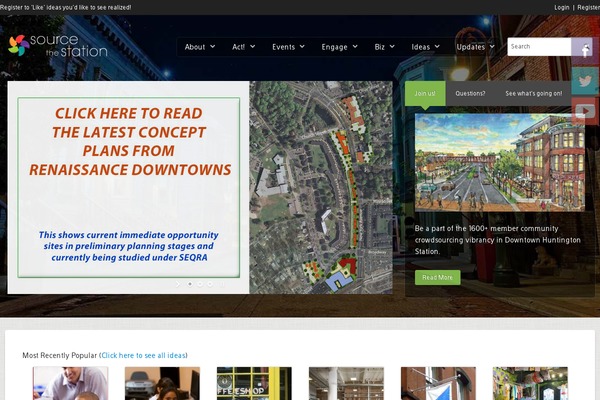The width and height of the screenshot is (600, 400).
Task: Advance the slideshow with the arrow icon
Action: [x=178, y=284]
